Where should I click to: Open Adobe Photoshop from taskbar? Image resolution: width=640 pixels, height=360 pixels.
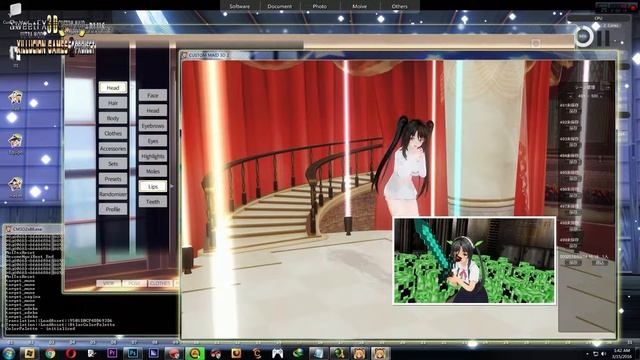pos(133,353)
